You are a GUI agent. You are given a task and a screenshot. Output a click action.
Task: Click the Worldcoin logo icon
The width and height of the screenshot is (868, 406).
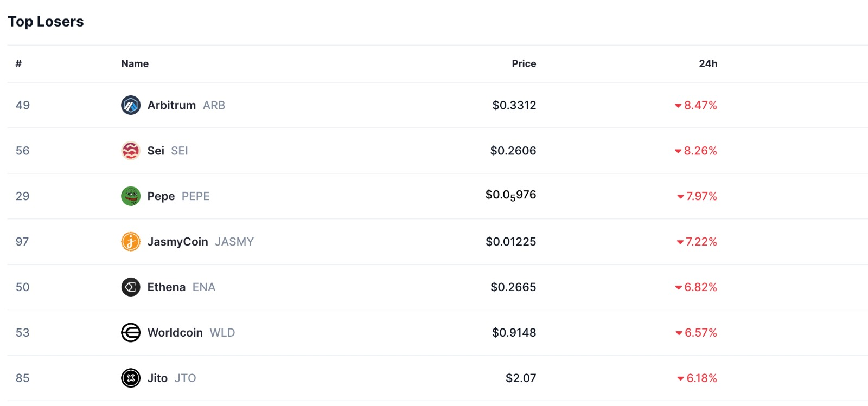pos(131,333)
